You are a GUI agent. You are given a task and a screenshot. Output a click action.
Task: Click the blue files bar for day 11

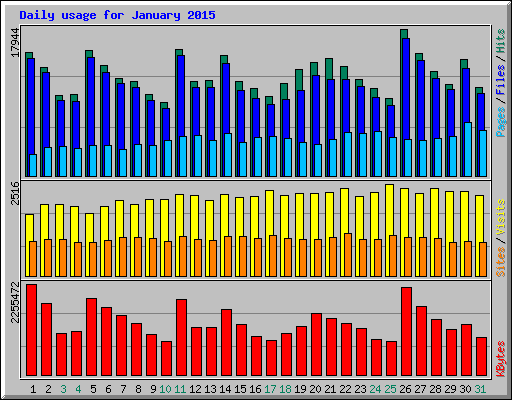tap(181, 96)
